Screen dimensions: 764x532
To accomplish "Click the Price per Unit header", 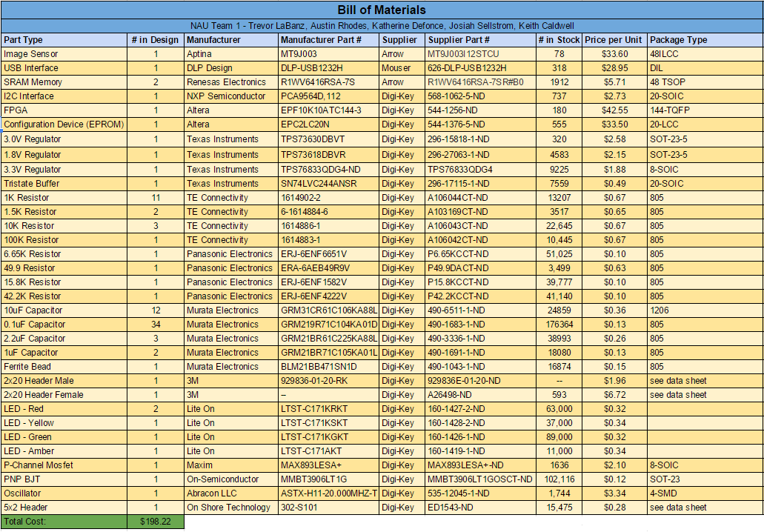I will 614,40.
